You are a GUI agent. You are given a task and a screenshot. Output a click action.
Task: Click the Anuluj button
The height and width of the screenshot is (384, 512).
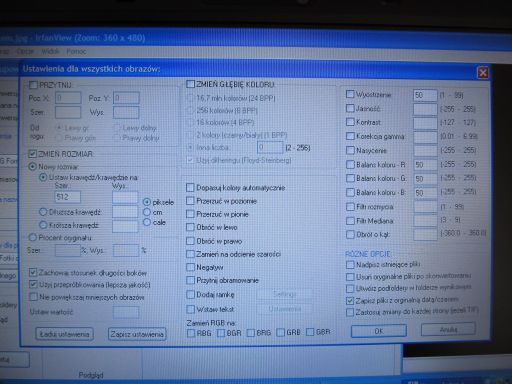448,329
